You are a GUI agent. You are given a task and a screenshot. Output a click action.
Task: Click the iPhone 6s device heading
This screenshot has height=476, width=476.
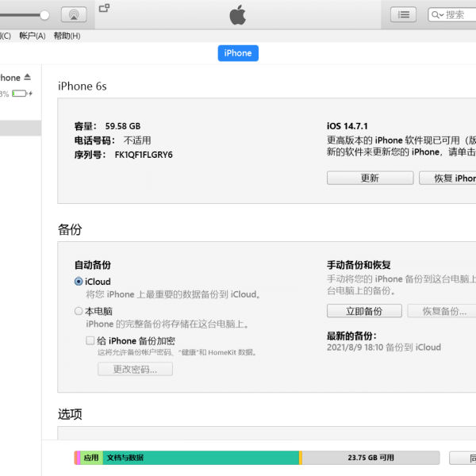tap(83, 86)
